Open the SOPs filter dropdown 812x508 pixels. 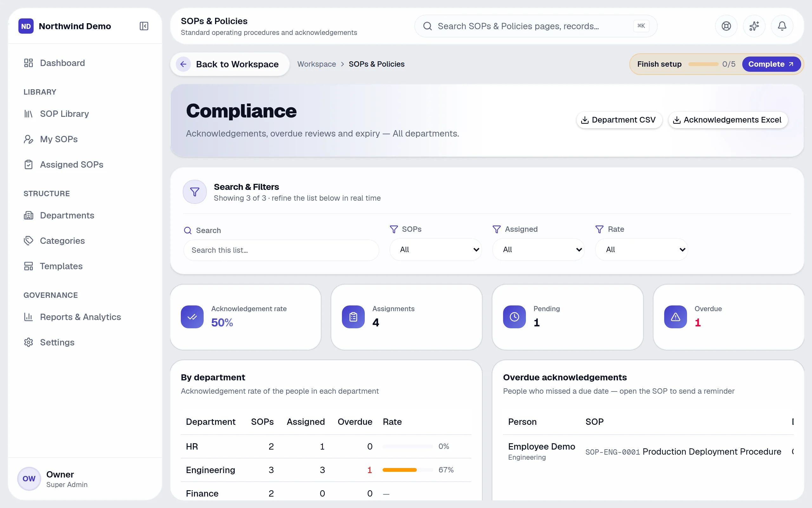pyautogui.click(x=435, y=249)
